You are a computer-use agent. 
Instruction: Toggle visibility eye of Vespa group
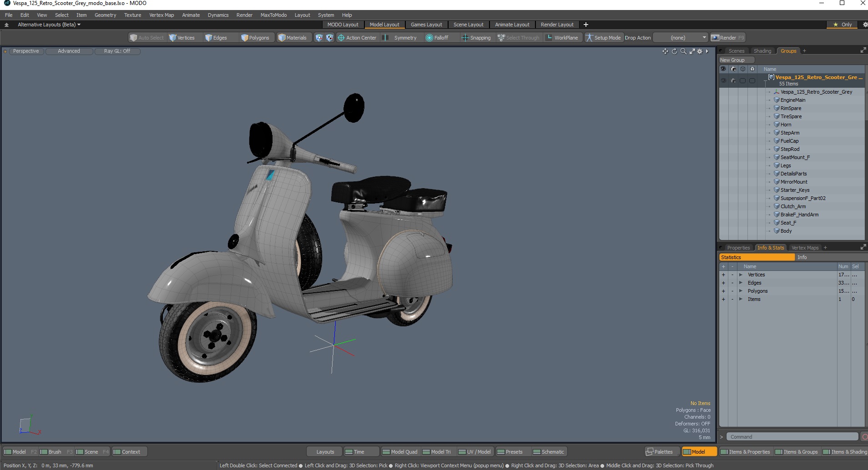point(723,80)
